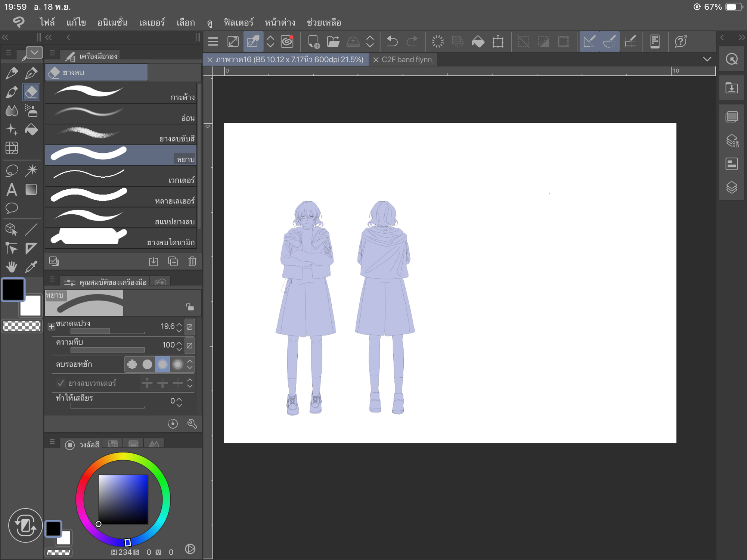Click the Fill bucket icon in command bar
747x560 pixels.
pos(478,41)
